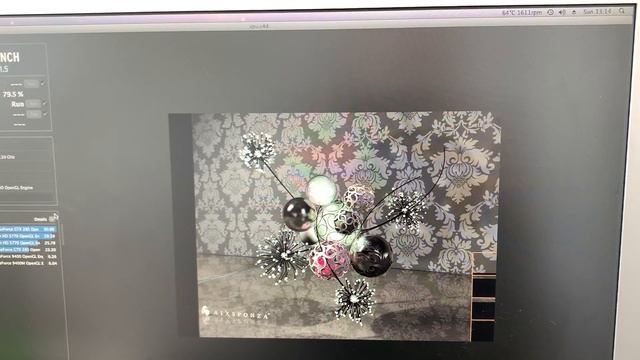The width and height of the screenshot is (640, 360).
Task: Select the HD 5770 OpenGL row scoring 25.79
Action: (x=28, y=243)
